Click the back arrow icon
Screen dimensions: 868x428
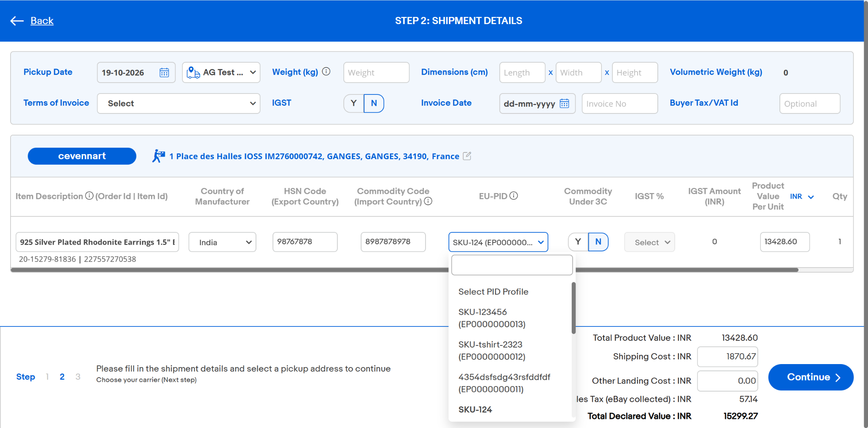tap(17, 21)
